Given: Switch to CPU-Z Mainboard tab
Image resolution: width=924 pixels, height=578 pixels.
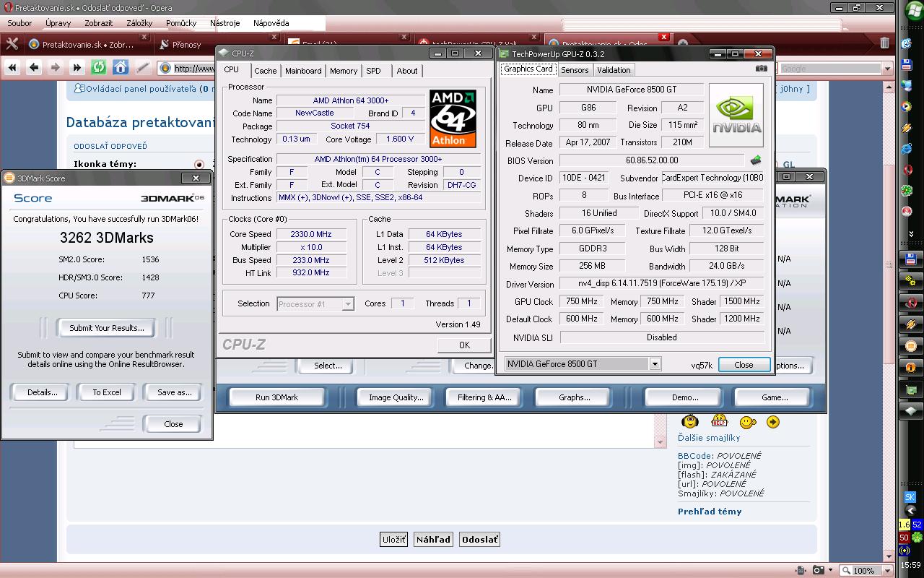Looking at the screenshot, I should (303, 71).
